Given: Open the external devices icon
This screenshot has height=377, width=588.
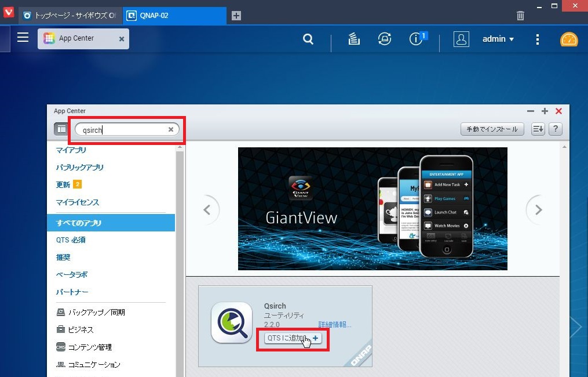Looking at the screenshot, I should pyautogui.click(x=385, y=39).
